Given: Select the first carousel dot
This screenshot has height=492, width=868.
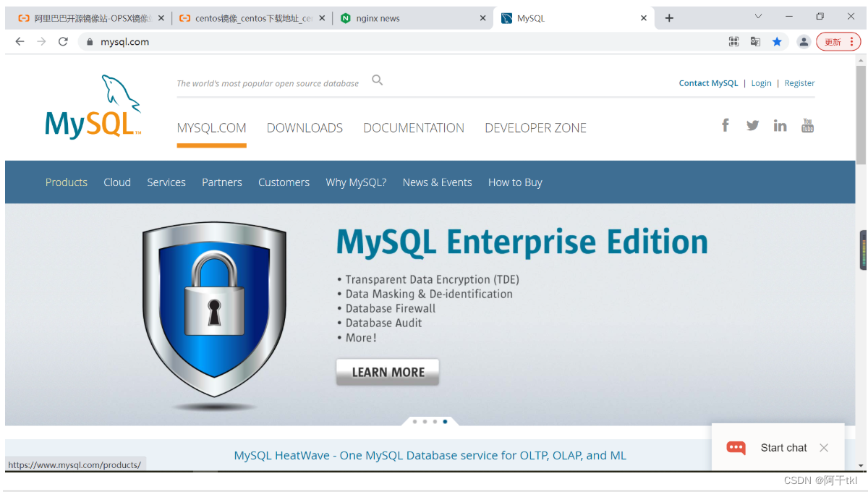Looking at the screenshot, I should (414, 421).
